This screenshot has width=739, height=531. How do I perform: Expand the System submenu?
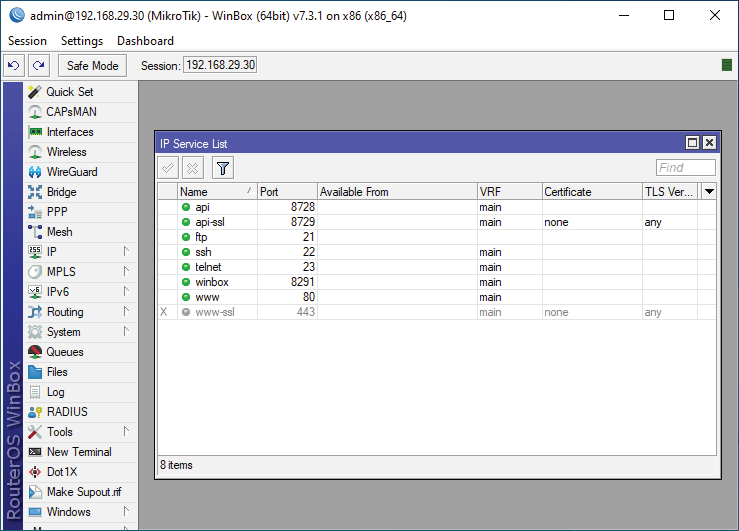click(x=126, y=332)
